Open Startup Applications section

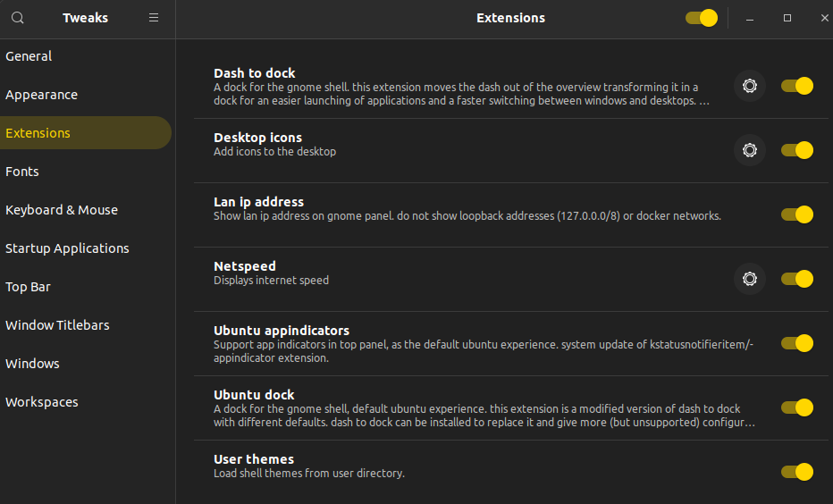(x=86, y=248)
